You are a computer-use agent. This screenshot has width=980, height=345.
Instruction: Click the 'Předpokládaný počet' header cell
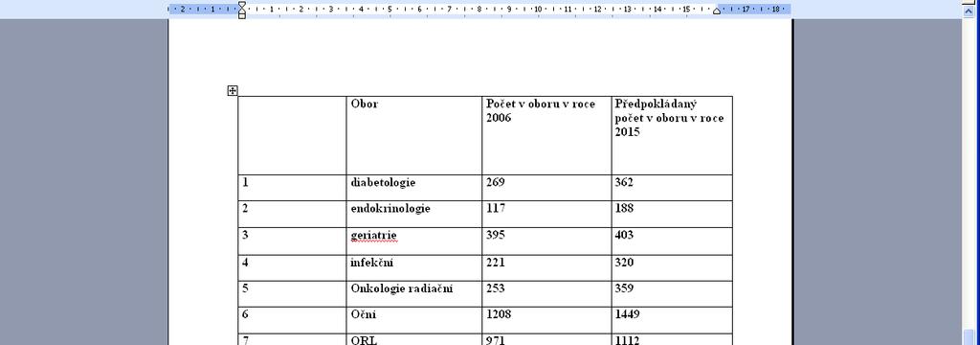[672, 135]
